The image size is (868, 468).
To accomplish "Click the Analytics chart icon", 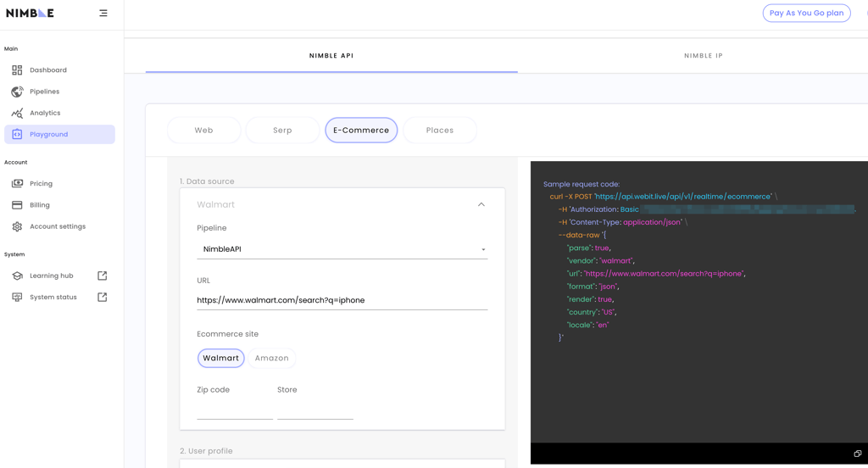I will pos(17,113).
